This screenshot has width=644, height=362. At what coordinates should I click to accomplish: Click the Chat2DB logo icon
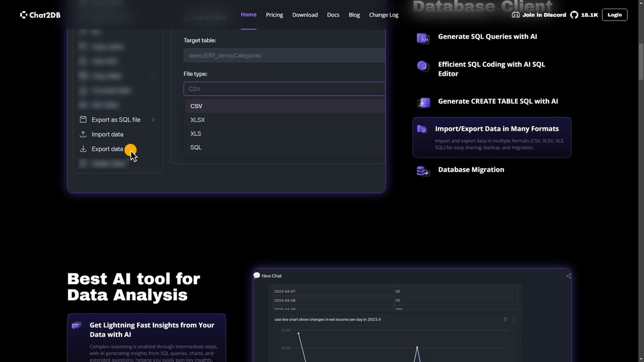point(24,15)
